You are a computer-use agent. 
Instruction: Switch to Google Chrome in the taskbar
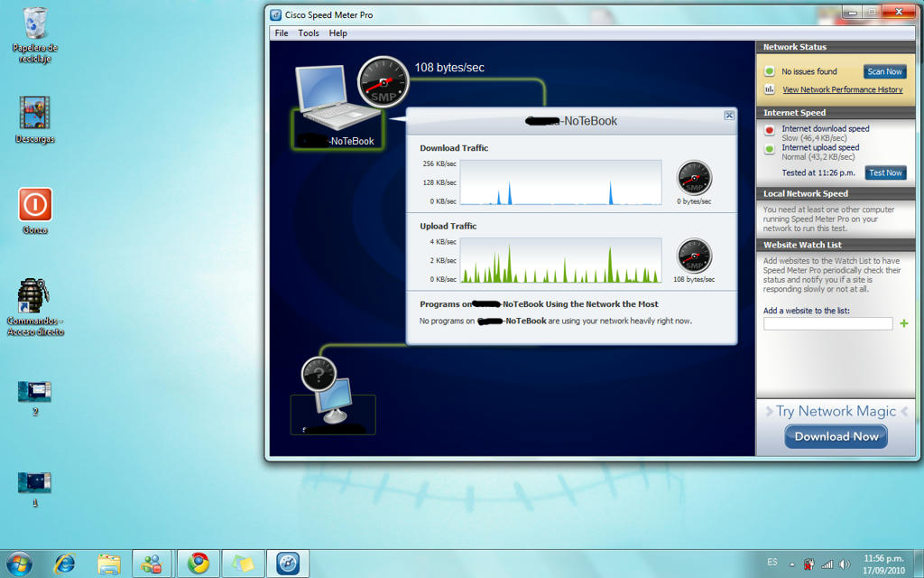[199, 564]
